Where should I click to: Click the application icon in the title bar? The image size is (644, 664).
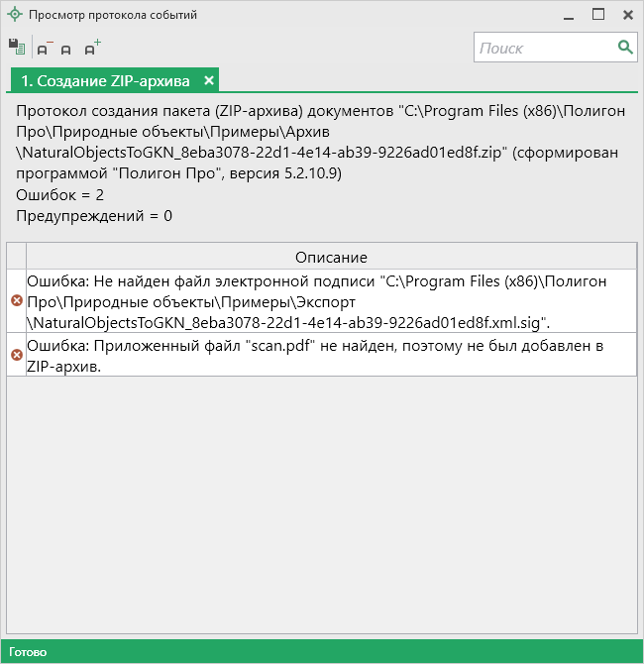click(14, 15)
